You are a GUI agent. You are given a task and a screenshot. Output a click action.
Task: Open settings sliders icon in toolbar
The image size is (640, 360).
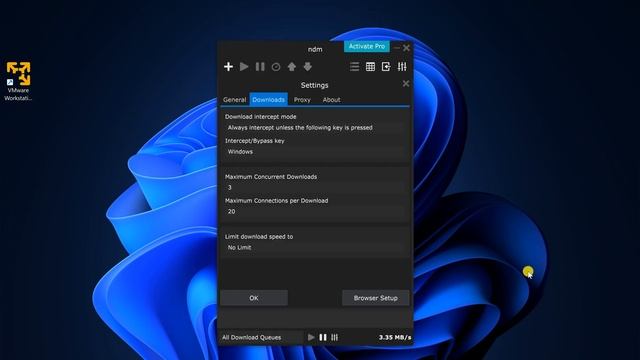[402, 67]
